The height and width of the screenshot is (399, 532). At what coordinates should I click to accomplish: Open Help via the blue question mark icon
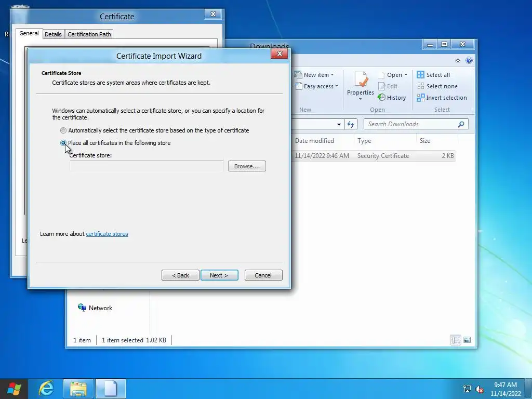click(469, 60)
